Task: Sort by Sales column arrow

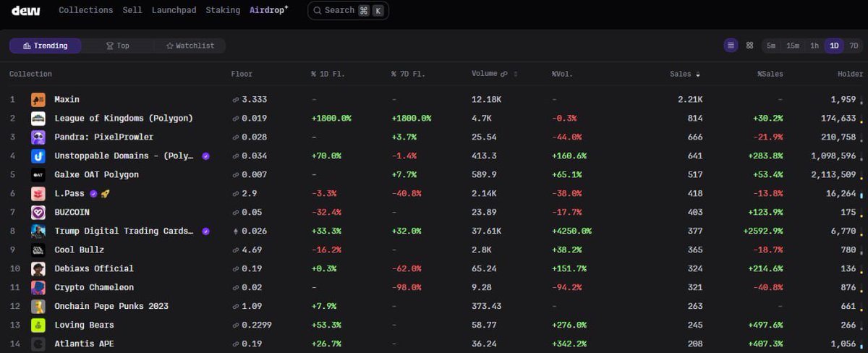Action: point(698,75)
